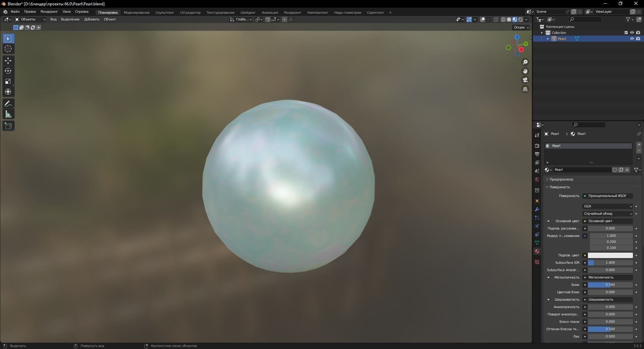Hide Pearl object using eye icon
The width and height of the screenshot is (644, 349).
pyautogui.click(x=632, y=39)
